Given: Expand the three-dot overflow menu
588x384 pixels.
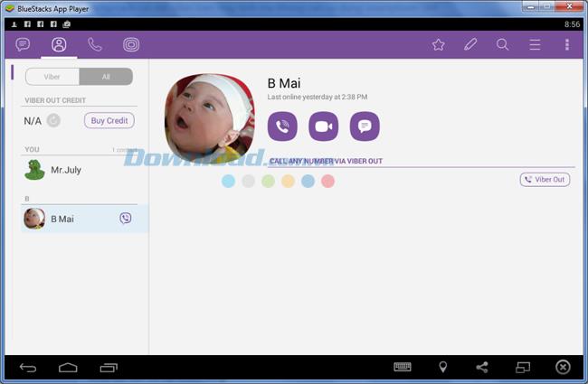Looking at the screenshot, I should click(567, 44).
